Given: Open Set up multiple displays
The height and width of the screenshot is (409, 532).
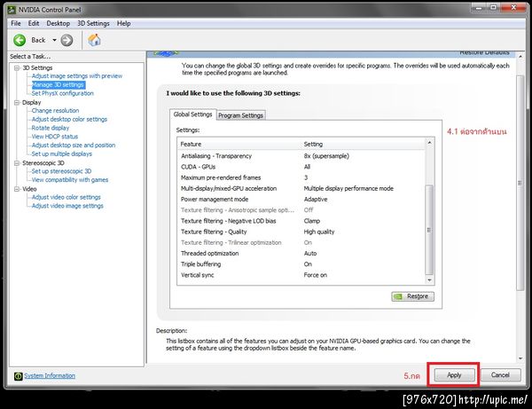Looking at the screenshot, I should (62, 154).
